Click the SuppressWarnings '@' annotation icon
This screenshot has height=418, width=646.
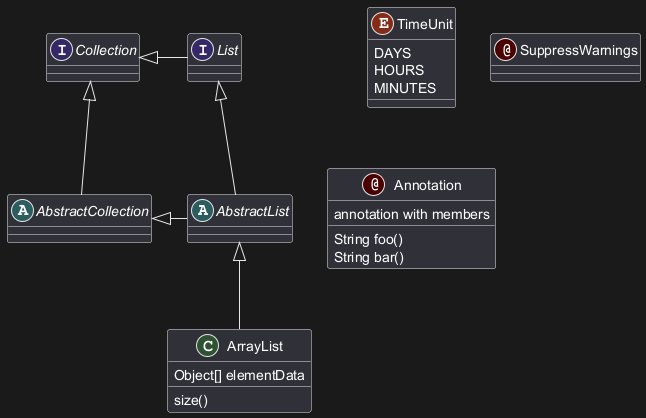click(x=506, y=49)
